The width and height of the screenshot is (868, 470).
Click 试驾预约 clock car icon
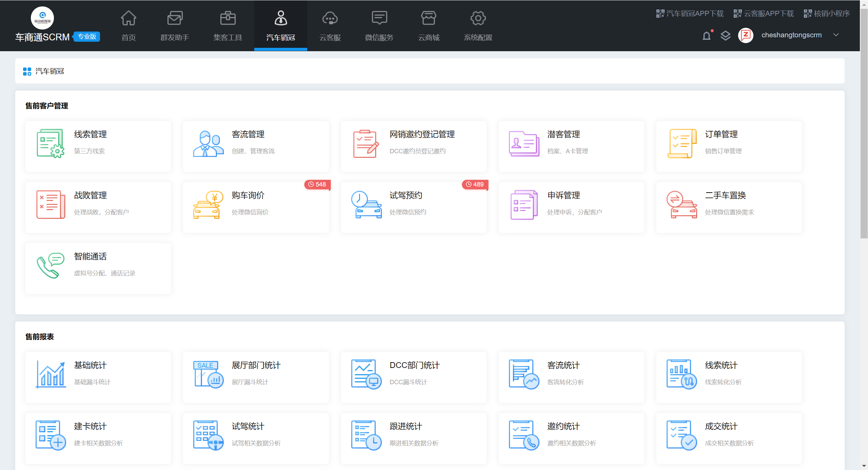pos(366,204)
